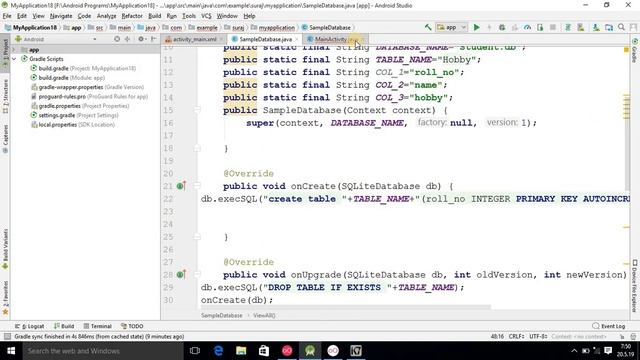
Task: Open the Build tool window button
Action: coord(64,326)
